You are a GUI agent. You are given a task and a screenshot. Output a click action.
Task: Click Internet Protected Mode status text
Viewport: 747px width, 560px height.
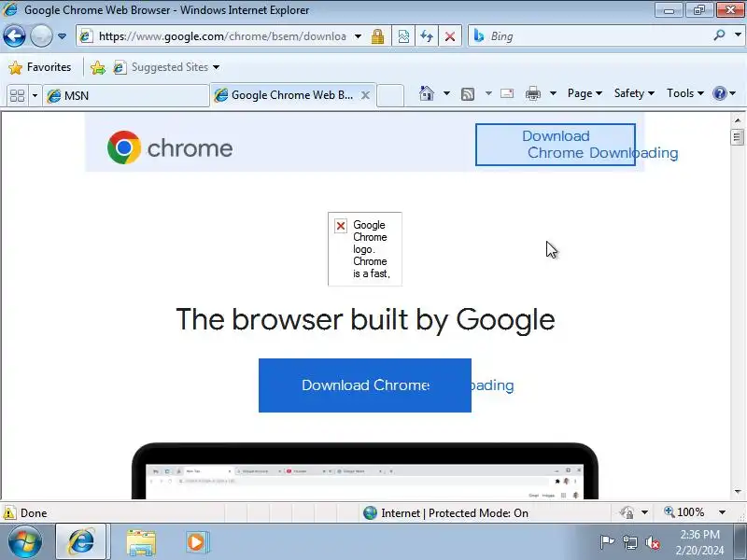pyautogui.click(x=455, y=512)
